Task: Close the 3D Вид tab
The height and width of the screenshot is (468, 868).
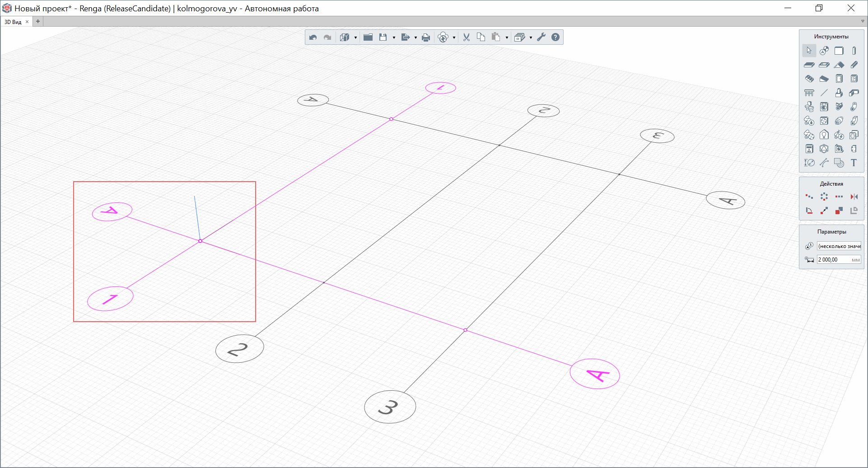Action: pos(27,22)
